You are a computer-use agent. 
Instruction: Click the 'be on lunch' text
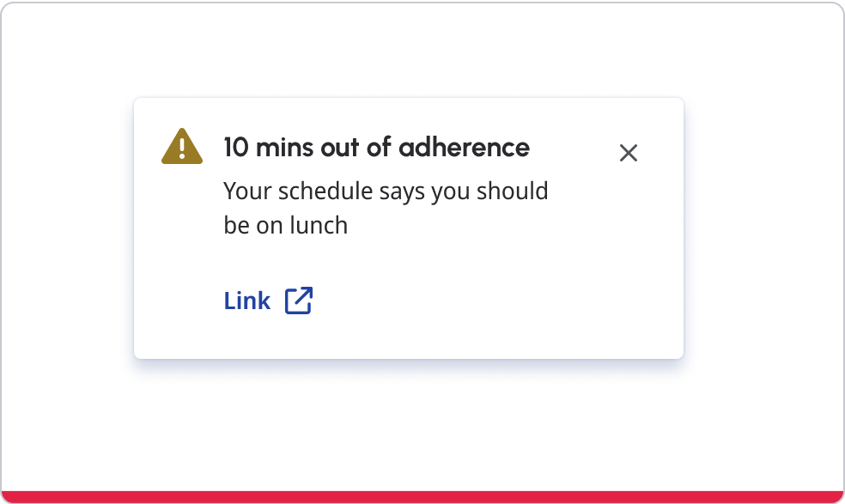(x=285, y=226)
